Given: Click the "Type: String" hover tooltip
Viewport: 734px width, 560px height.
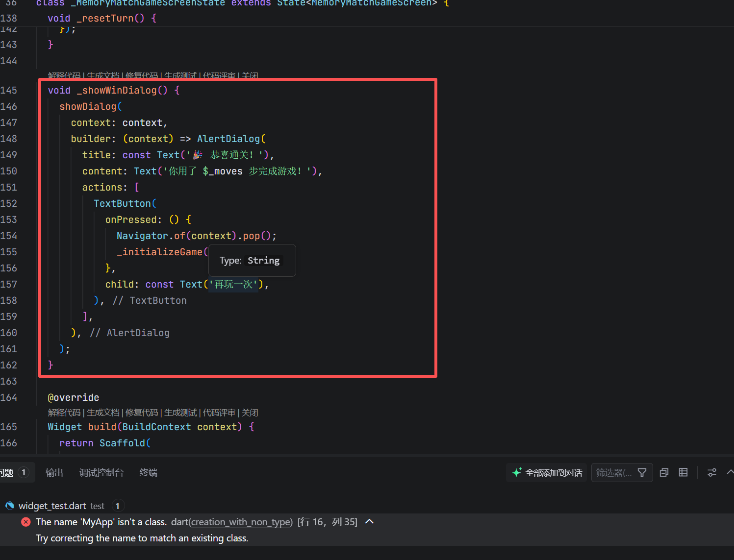Looking at the screenshot, I should (252, 260).
